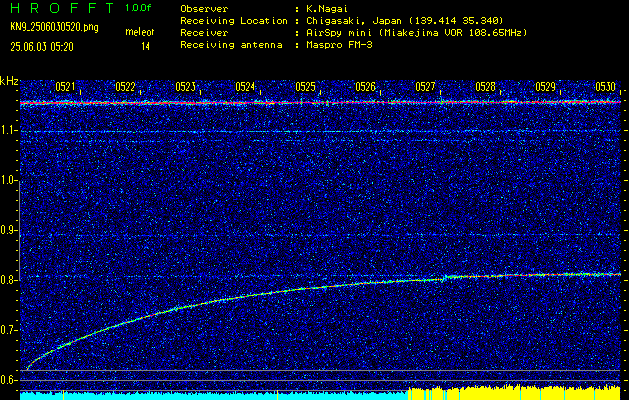Click the Observer field label
The image size is (629, 400).
[x=204, y=9]
